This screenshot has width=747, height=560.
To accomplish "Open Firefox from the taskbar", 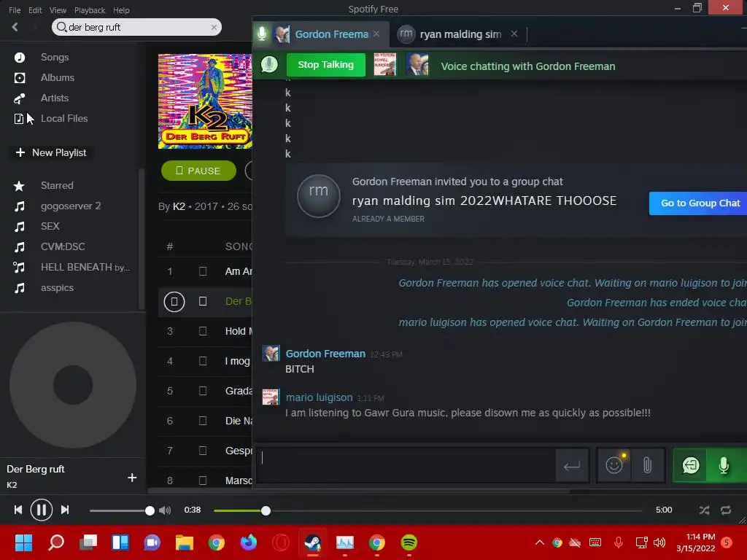I will click(248, 542).
